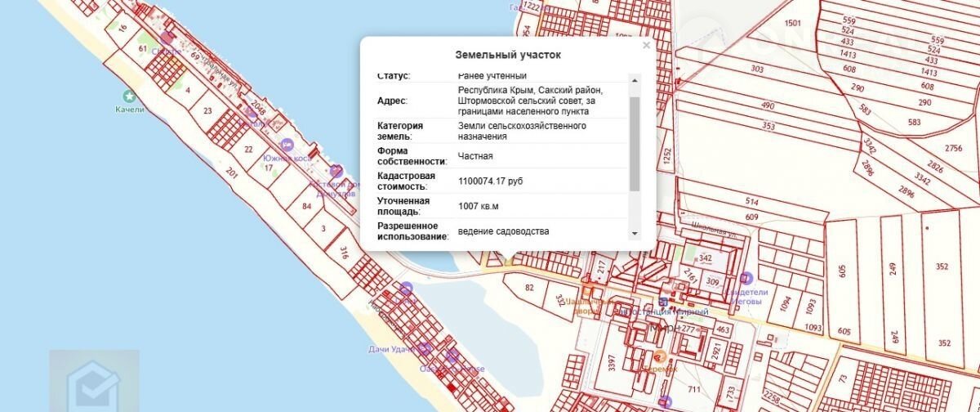Close the Земельный участок popup

click(646, 46)
